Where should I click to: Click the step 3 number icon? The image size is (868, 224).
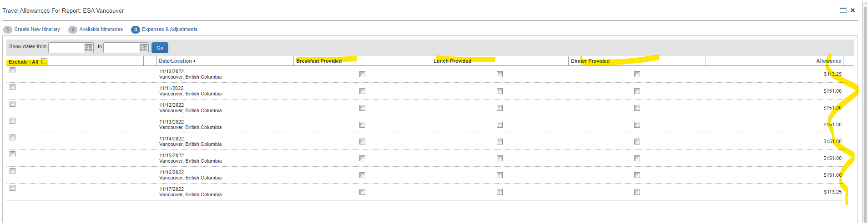click(136, 30)
